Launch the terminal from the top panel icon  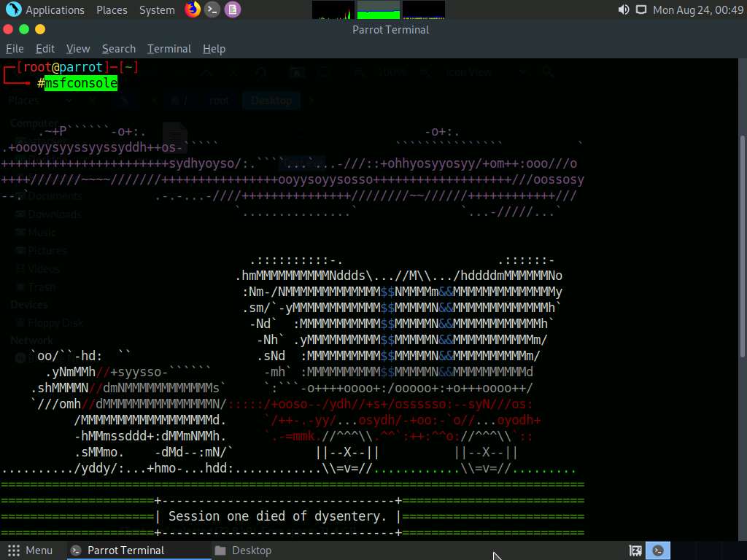[x=212, y=9]
